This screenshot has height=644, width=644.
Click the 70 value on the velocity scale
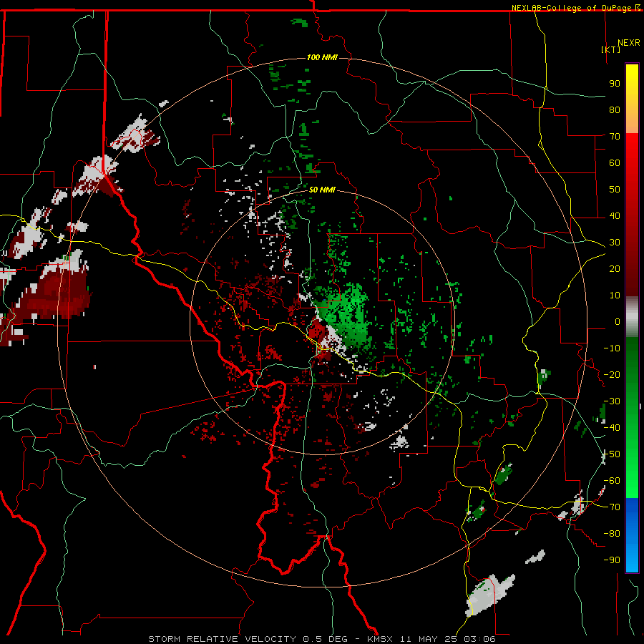pos(615,137)
